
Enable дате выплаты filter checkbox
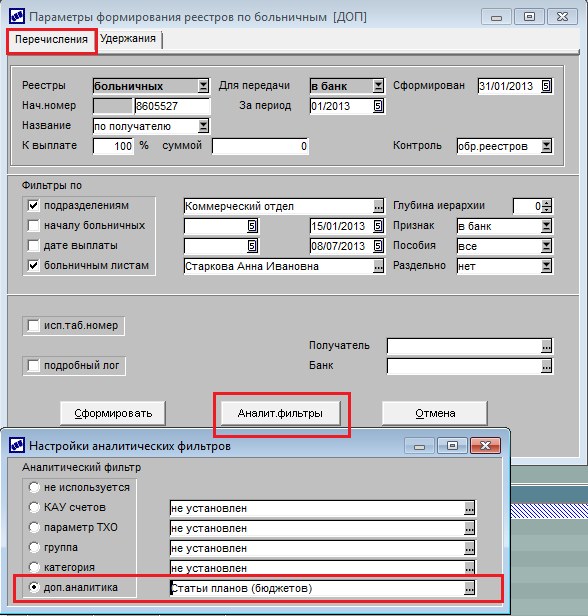pyautogui.click(x=34, y=245)
